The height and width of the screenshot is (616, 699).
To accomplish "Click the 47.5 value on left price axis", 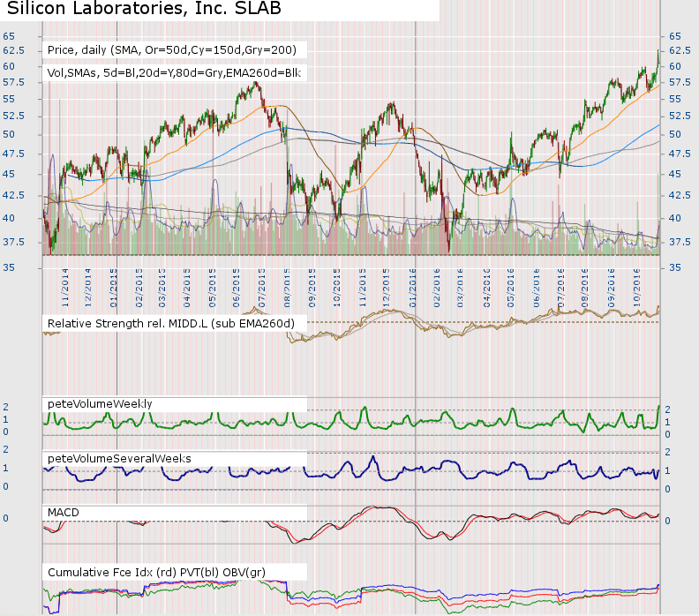I will tap(14, 154).
